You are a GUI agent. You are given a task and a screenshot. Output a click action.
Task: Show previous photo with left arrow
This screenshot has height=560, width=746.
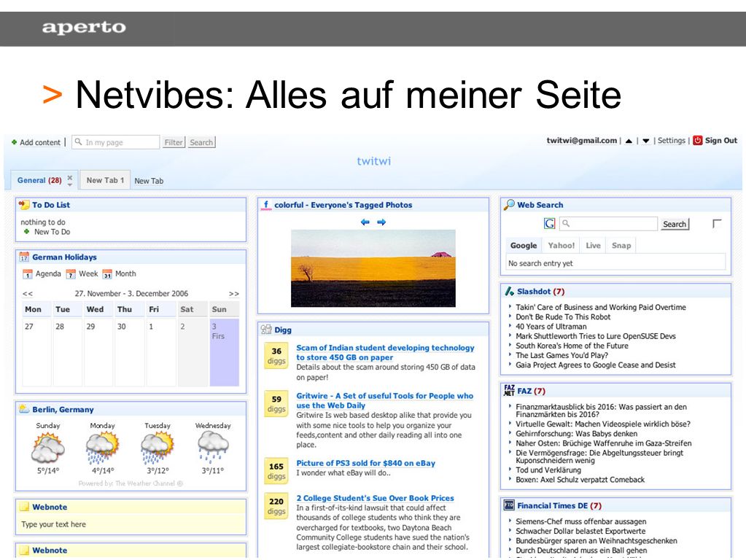point(365,222)
